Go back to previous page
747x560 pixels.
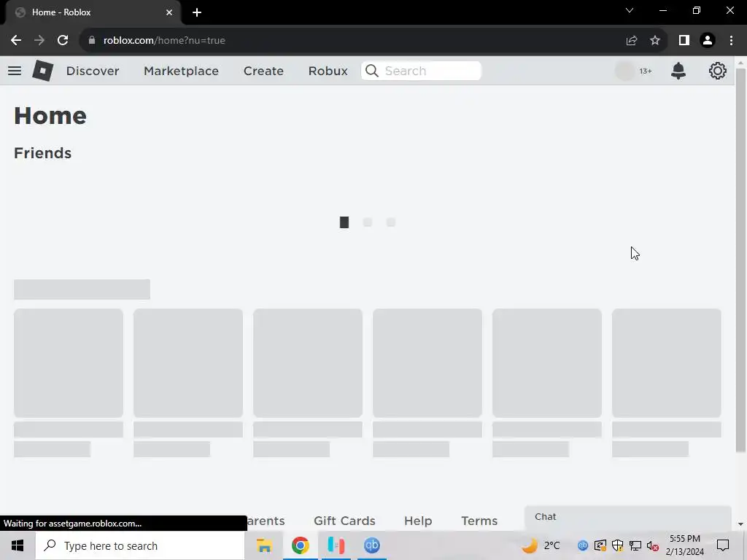click(16, 41)
